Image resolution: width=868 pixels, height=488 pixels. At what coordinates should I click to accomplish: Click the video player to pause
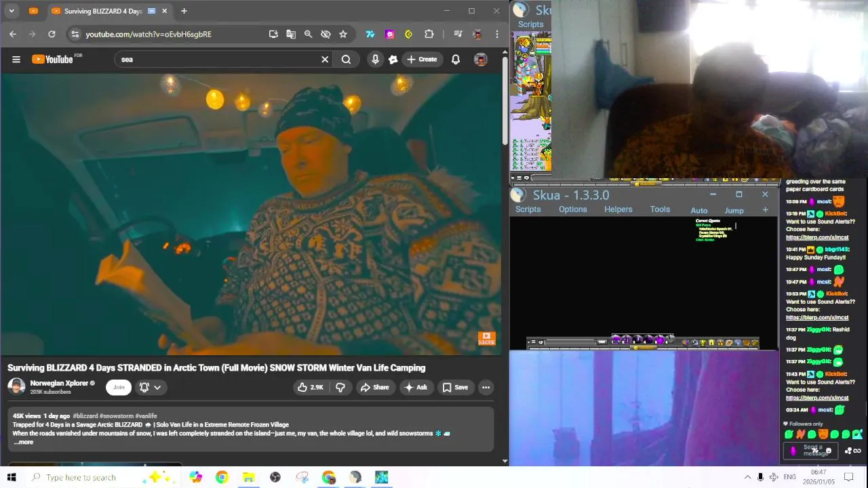tap(251, 214)
